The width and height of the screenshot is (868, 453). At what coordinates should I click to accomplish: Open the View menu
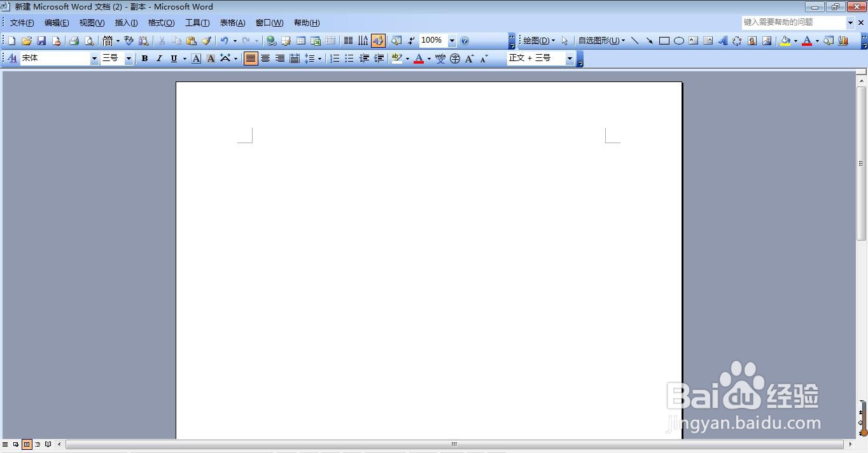point(92,23)
